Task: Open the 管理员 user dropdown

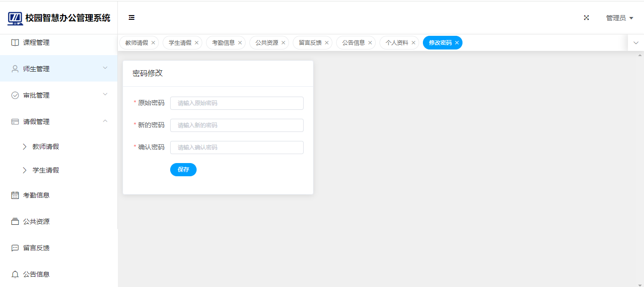Action: (x=619, y=18)
